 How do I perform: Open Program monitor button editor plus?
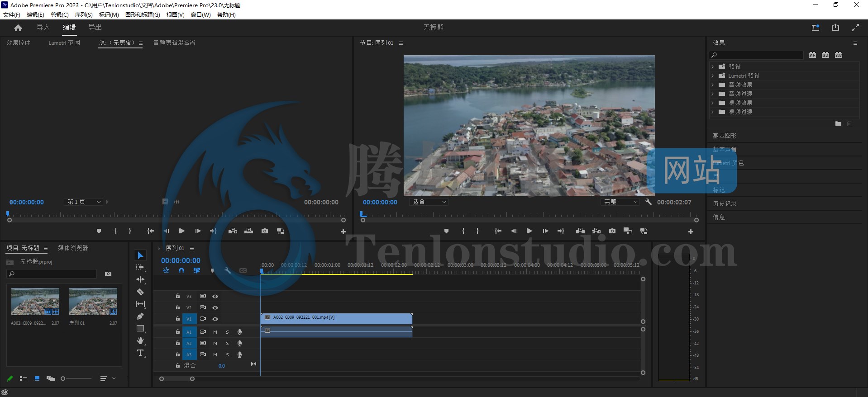[691, 232]
